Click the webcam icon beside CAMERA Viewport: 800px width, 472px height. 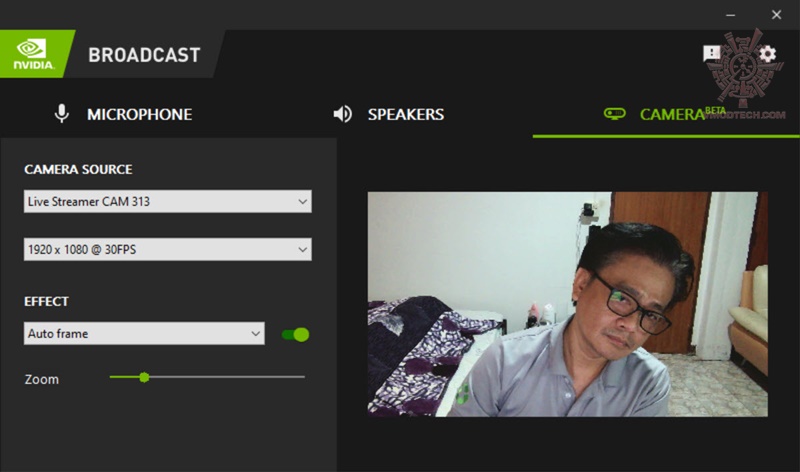[614, 113]
